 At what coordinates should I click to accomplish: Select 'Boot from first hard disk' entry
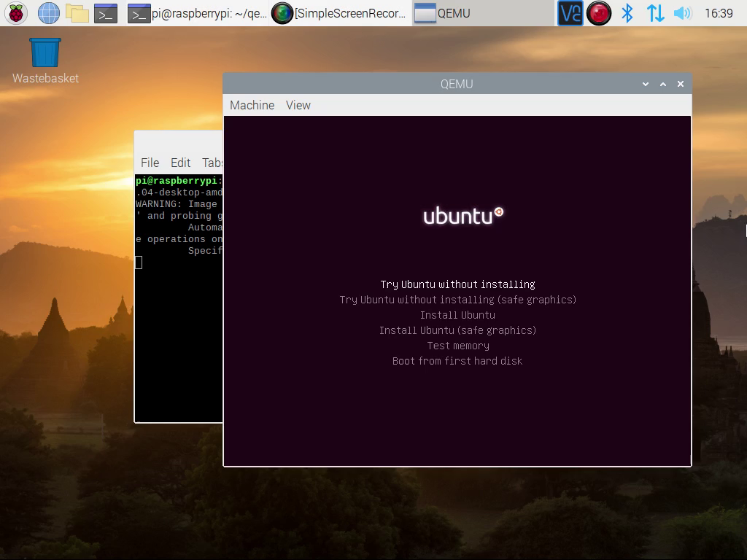pos(457,361)
